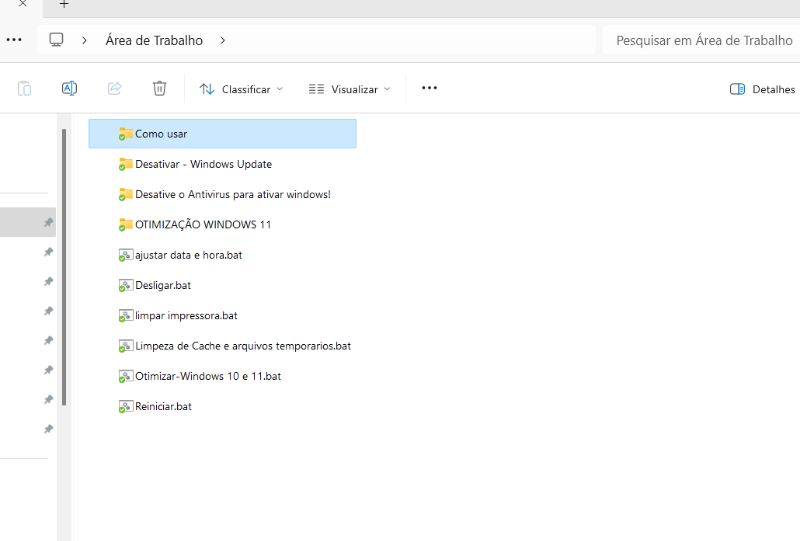Click the Limpeza de Cache file icon
The height and width of the screenshot is (541, 800).
tap(126, 346)
